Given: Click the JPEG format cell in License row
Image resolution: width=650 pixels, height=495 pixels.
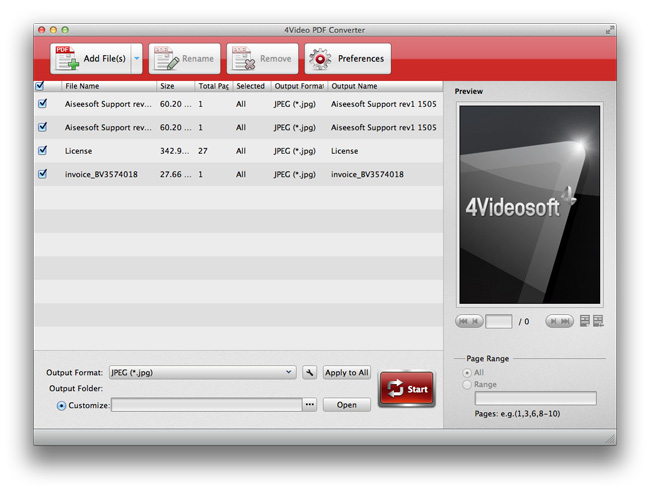Looking at the screenshot, I should [x=294, y=151].
